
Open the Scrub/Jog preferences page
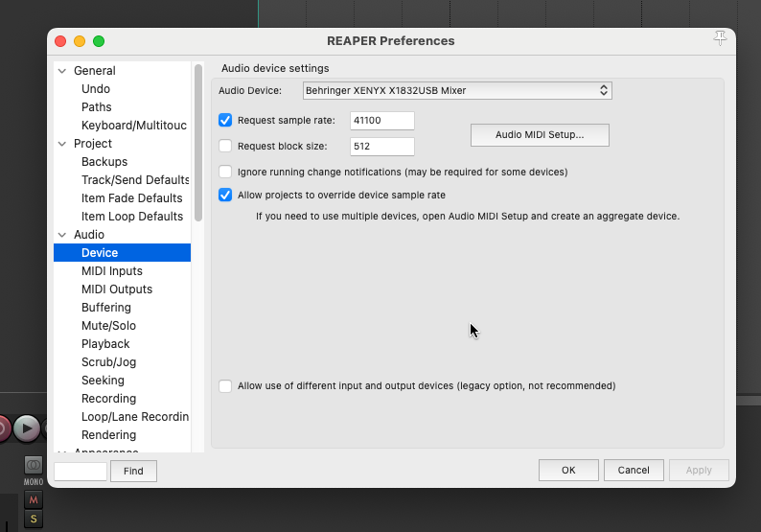(108, 362)
